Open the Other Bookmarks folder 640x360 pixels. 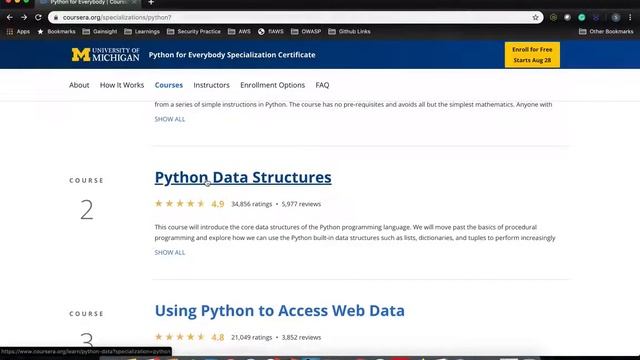pyautogui.click(x=606, y=31)
